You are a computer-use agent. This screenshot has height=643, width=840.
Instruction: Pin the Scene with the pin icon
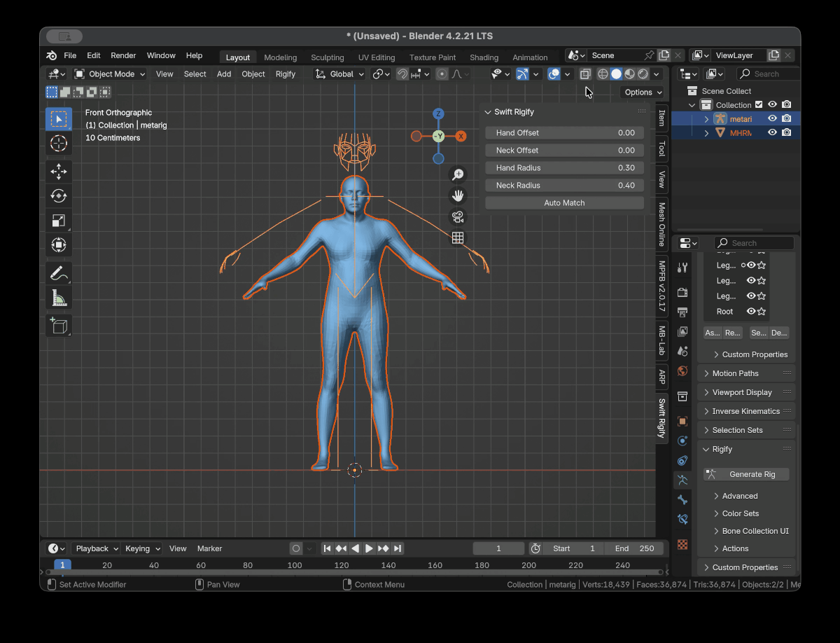649,55
